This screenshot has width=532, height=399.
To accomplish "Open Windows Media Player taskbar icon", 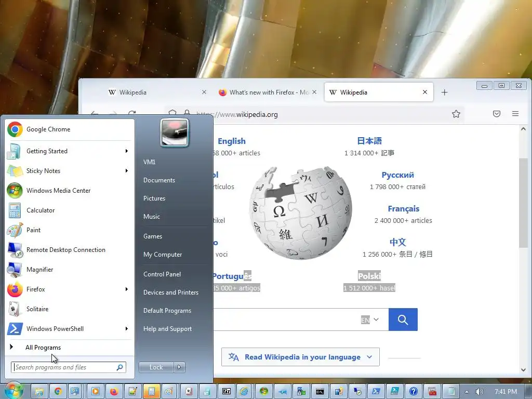I will click(96, 392).
